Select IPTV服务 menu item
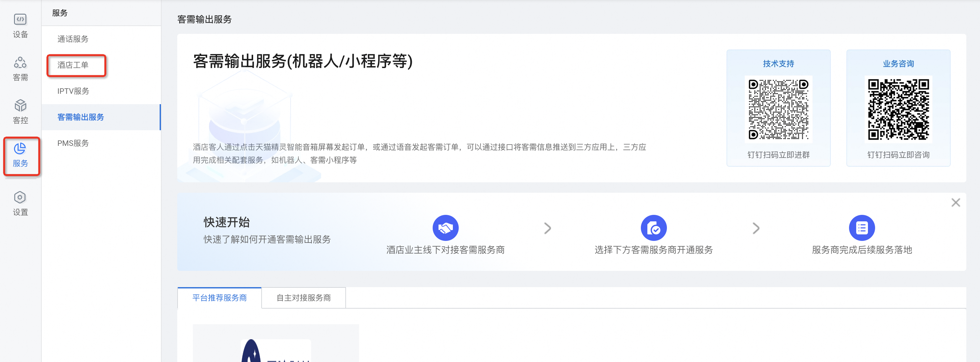This screenshot has height=362, width=980. (x=73, y=91)
